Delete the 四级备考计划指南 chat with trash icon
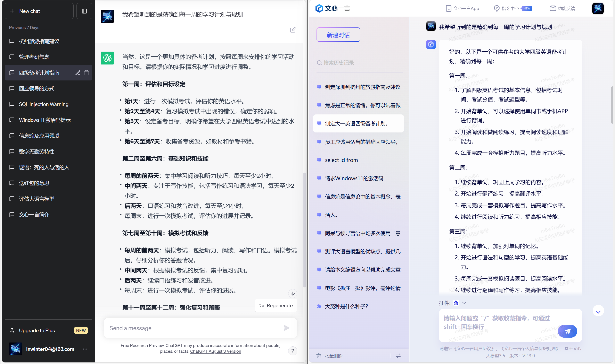 [x=87, y=73]
